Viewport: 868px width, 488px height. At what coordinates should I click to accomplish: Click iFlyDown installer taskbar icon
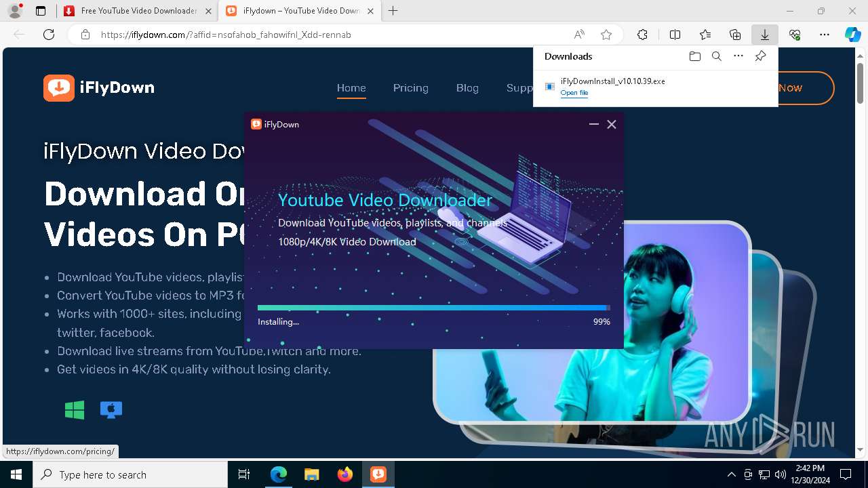point(378,474)
